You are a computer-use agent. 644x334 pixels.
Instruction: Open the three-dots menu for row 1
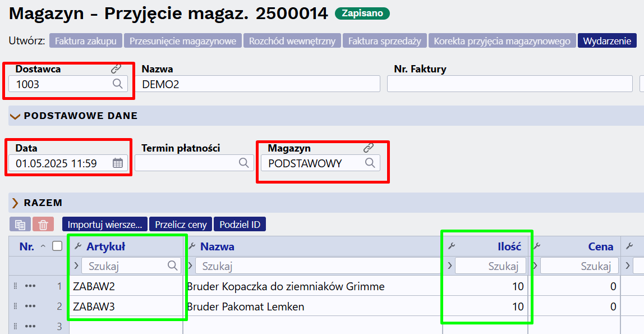[30, 286]
